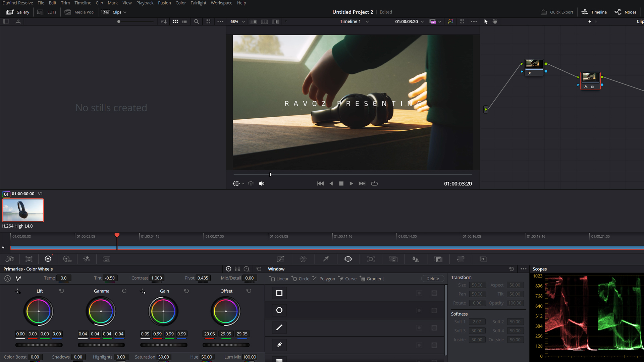644x362 pixels.
Task: Jump to first frame of the clip
Action: [x=320, y=183]
